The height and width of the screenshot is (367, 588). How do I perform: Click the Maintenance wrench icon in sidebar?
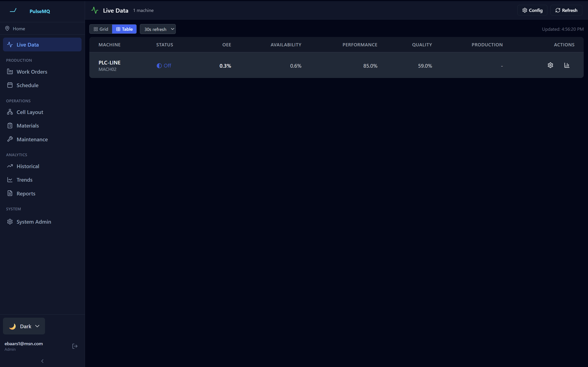(x=10, y=139)
